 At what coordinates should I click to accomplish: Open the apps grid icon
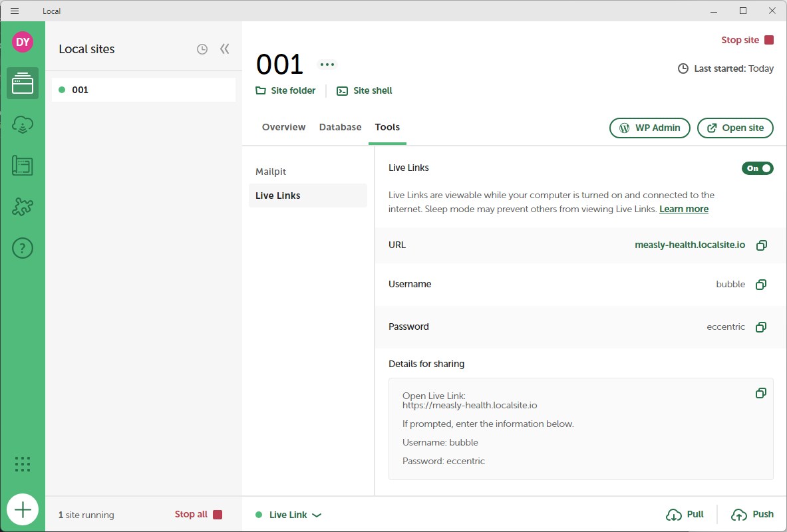point(23,464)
